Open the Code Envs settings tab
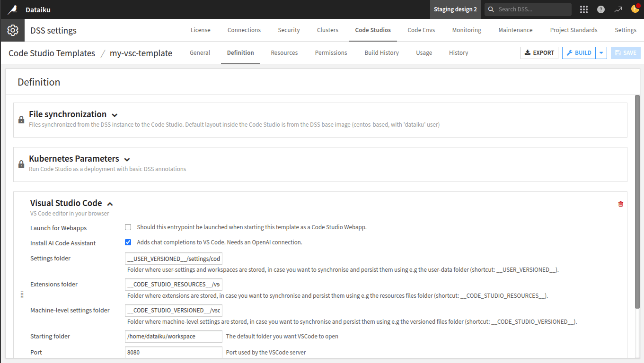Screen dimensions: 644x363 point(421,30)
